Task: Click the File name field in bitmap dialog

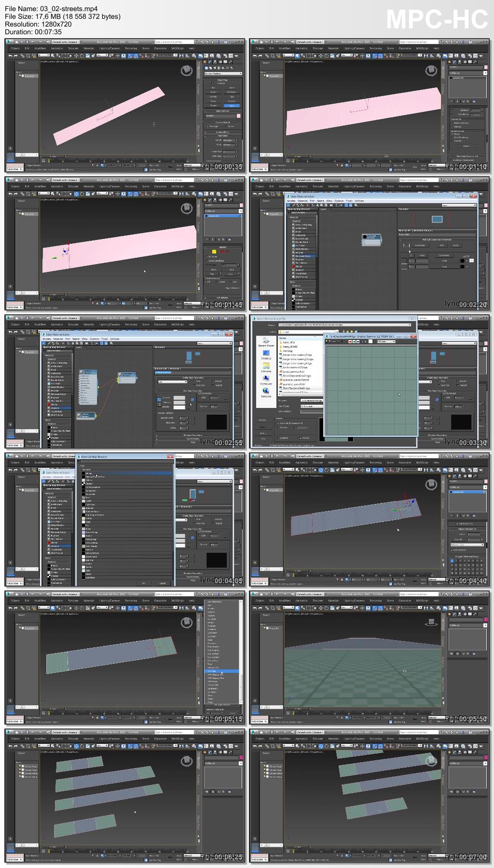Action: click(x=312, y=400)
